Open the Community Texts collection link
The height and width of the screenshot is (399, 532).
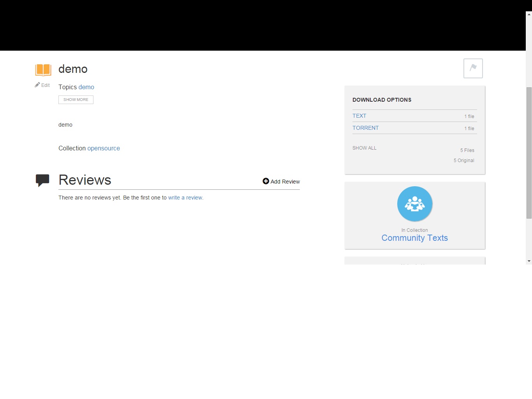point(414,238)
